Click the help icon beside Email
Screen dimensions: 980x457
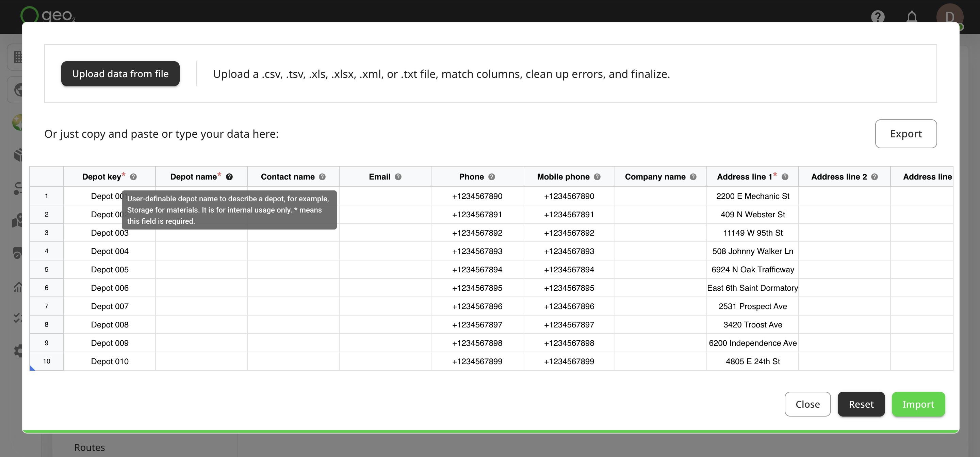pos(398,177)
